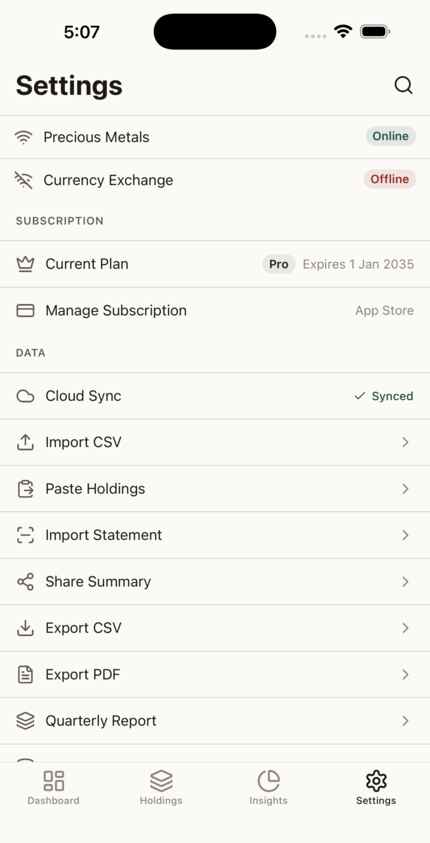Tap the Currency Exchange Offline status badge
430x843 pixels.
click(390, 179)
